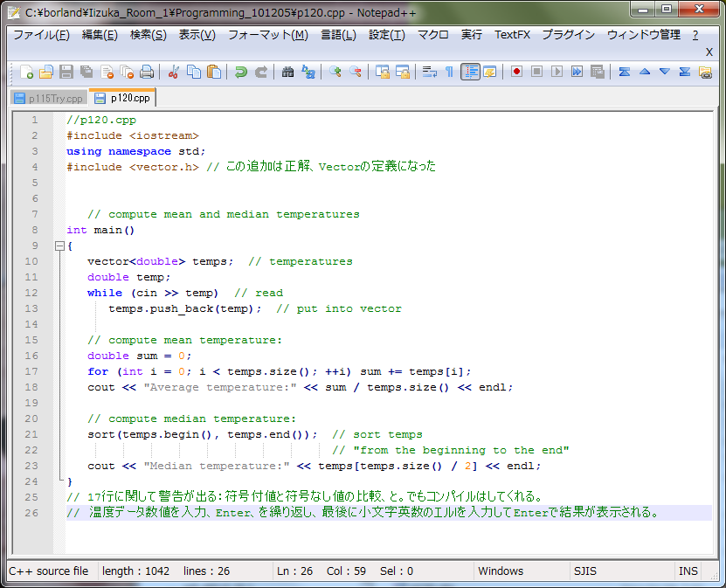The image size is (726, 588).
Task: Click the blue up triangle toolbar icon
Action: pyautogui.click(x=645, y=72)
